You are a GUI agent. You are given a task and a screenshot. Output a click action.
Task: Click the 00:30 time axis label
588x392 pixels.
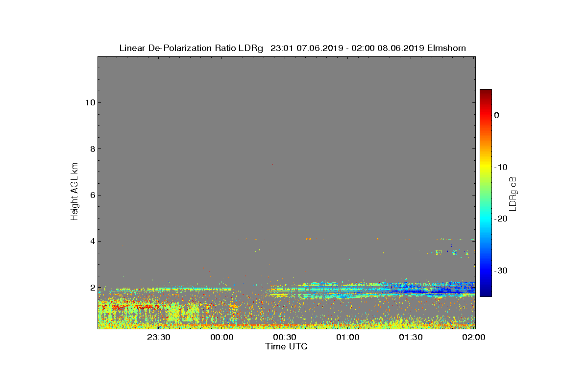coord(285,338)
